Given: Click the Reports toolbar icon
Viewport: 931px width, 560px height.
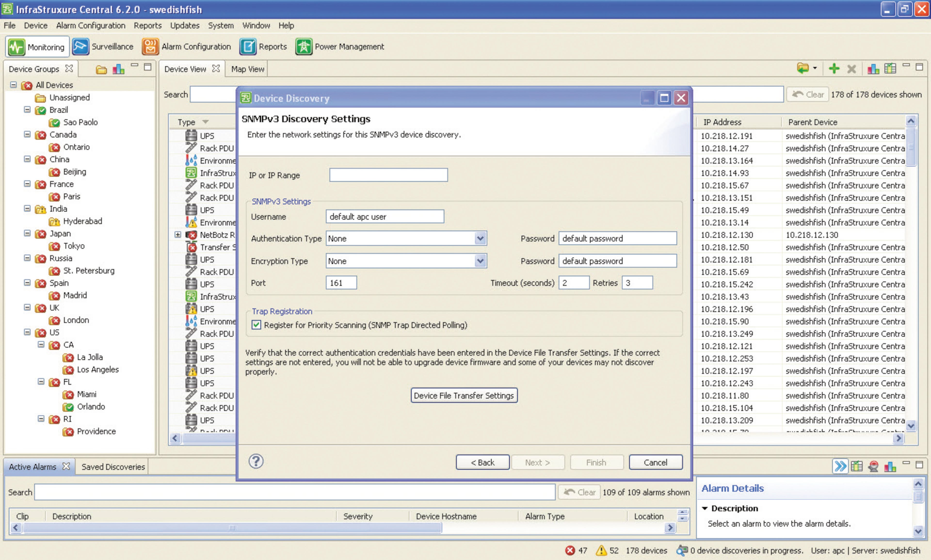Looking at the screenshot, I should tap(248, 46).
